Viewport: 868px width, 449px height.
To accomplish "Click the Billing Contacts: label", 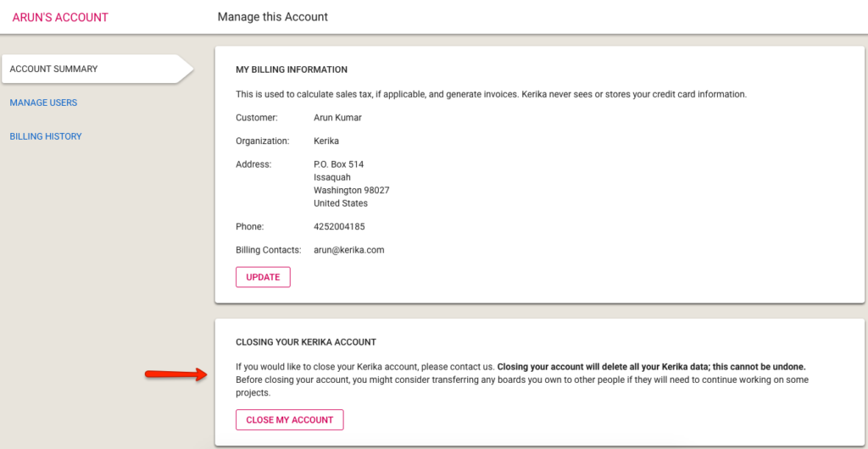I will pyautogui.click(x=269, y=250).
